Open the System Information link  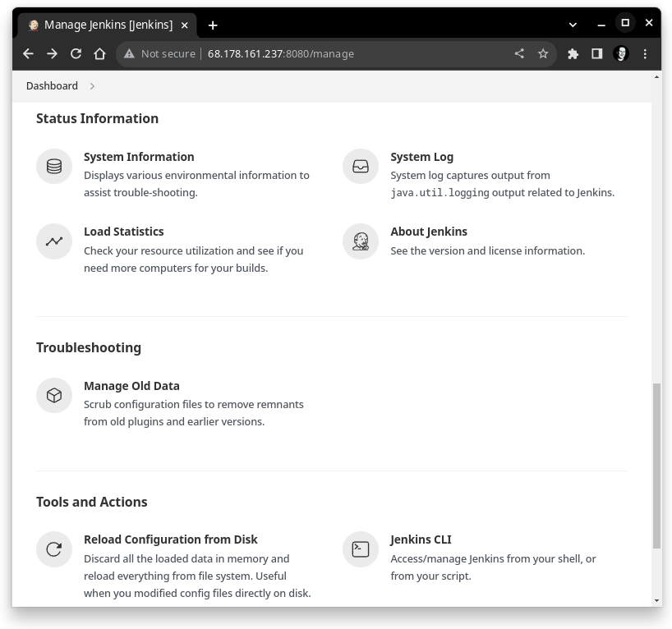[139, 157]
